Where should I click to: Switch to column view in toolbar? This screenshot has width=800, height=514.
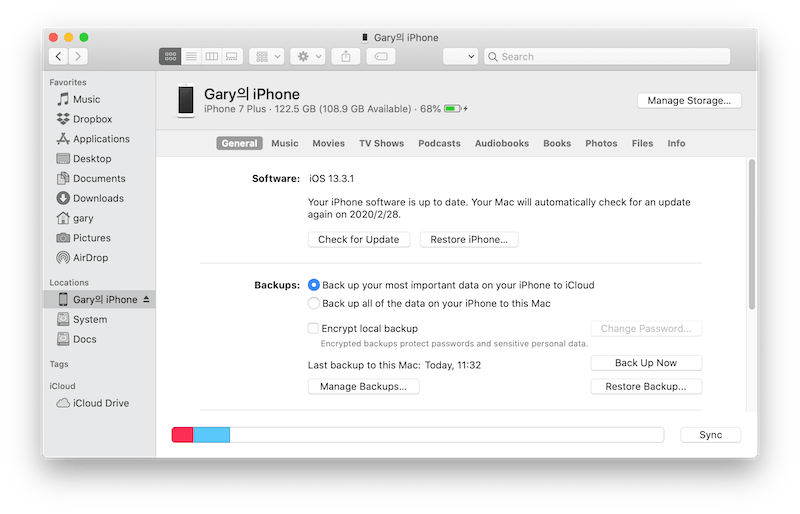click(x=211, y=56)
